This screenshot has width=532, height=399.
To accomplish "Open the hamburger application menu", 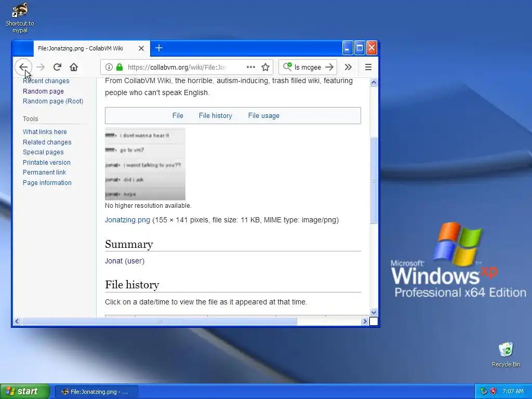I will point(368,67).
